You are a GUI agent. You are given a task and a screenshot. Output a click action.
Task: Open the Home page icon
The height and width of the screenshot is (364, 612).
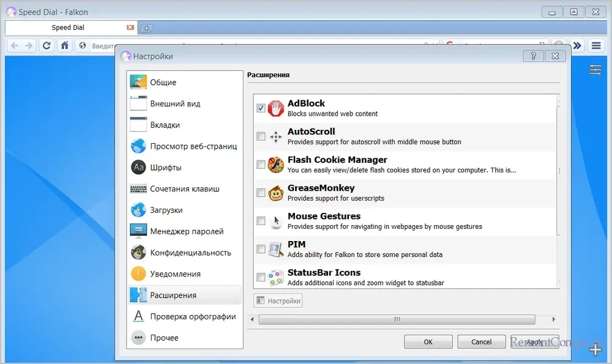click(x=65, y=46)
